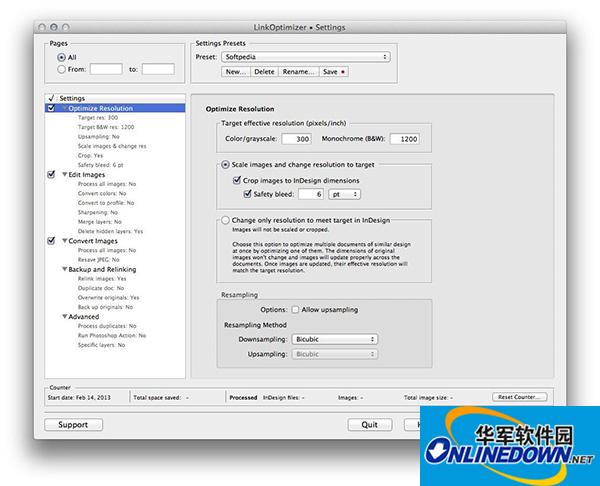Collapse the Optimize Resolution tree section

pos(65,108)
